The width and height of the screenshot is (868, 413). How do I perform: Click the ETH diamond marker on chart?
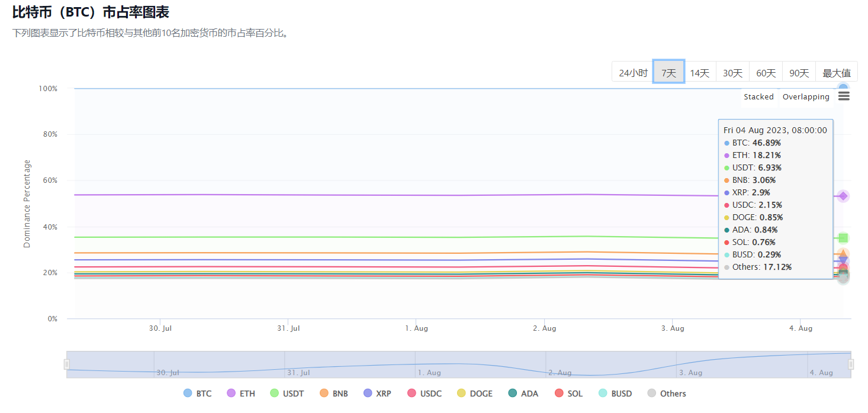tap(843, 196)
